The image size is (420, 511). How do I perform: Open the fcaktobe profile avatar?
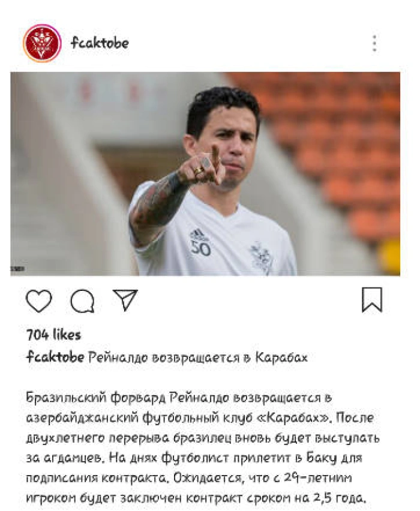42,43
